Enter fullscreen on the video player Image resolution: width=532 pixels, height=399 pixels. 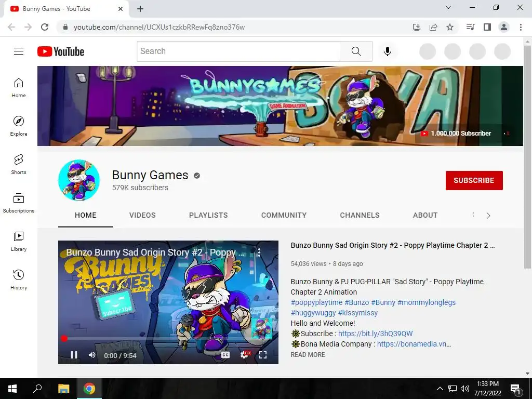pyautogui.click(x=263, y=355)
